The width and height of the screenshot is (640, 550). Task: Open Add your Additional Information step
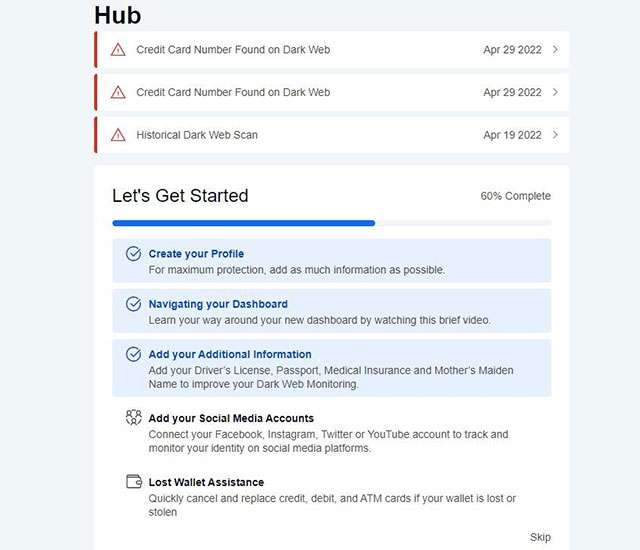click(x=230, y=354)
